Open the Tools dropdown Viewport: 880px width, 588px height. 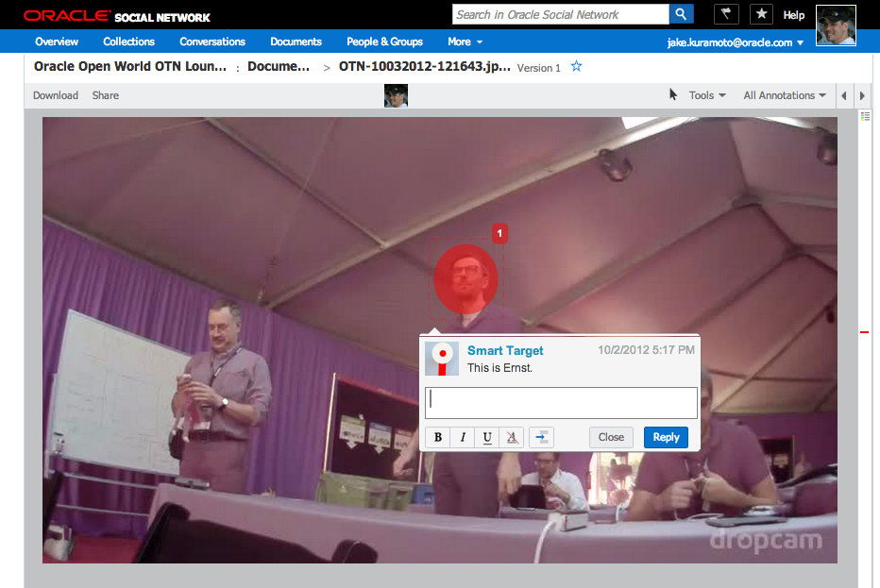click(706, 95)
